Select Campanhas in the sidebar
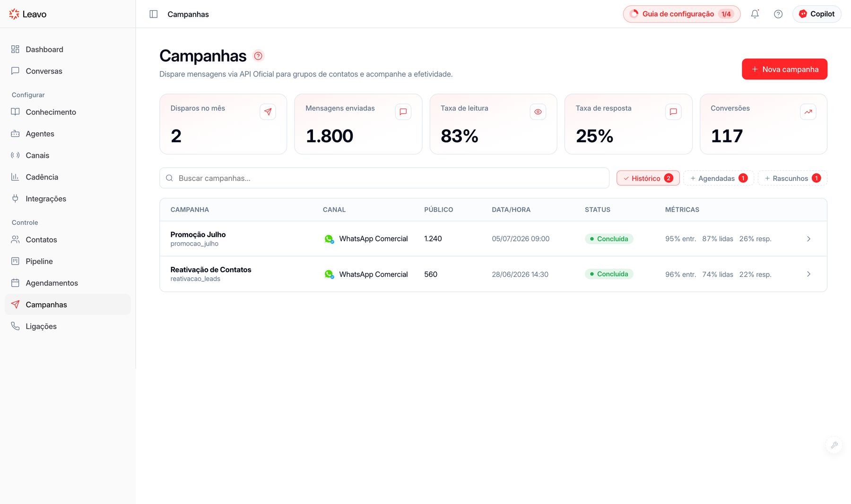The image size is (851, 504). (68, 305)
